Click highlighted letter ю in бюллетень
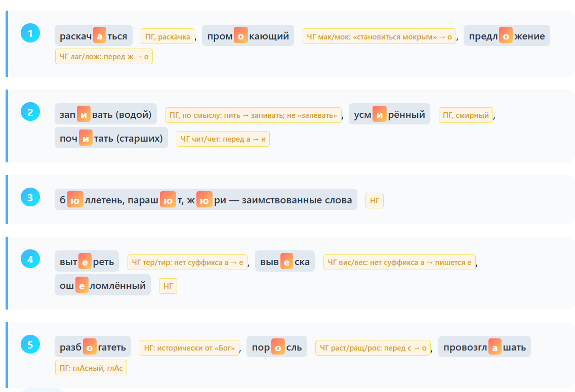Viewport: 575px width, 392px height. pos(75,199)
